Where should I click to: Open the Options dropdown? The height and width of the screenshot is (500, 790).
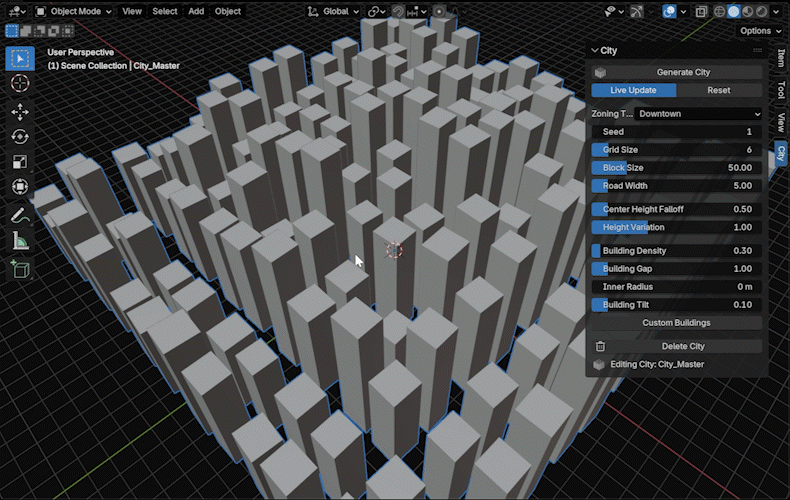(760, 31)
